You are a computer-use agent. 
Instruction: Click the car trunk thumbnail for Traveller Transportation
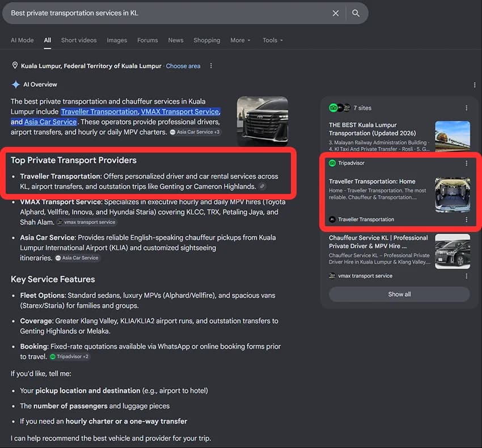tap(453, 195)
